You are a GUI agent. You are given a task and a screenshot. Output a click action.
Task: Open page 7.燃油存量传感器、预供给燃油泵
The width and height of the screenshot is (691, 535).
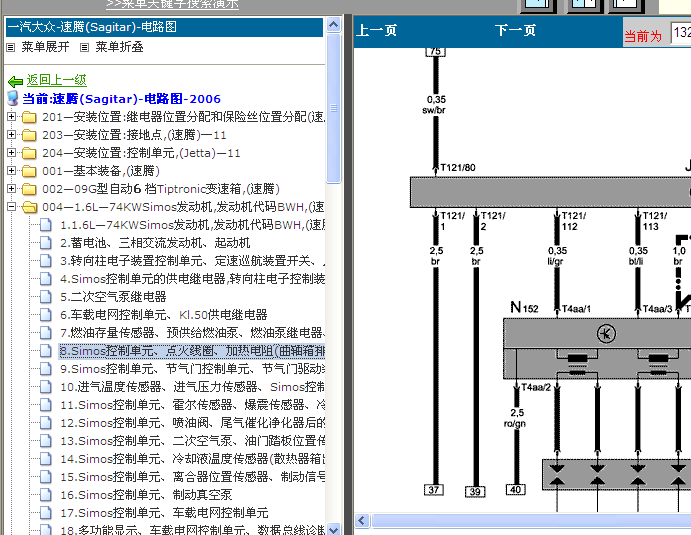click(x=193, y=333)
